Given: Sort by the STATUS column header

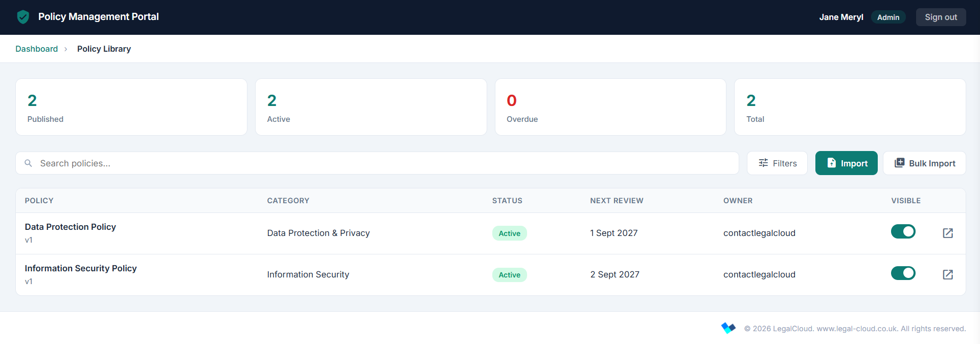Looking at the screenshot, I should click(507, 201).
